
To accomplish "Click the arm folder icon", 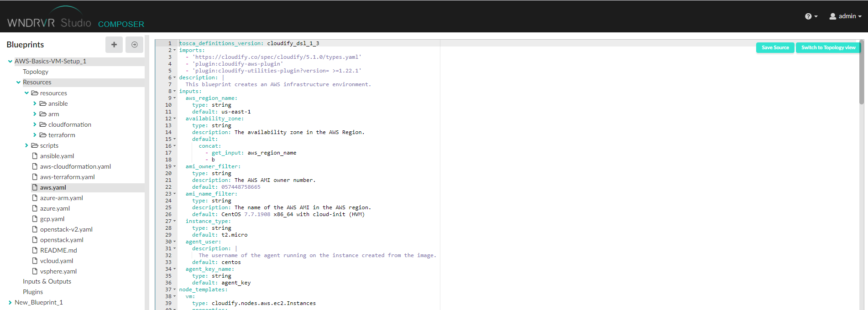I will tap(43, 114).
